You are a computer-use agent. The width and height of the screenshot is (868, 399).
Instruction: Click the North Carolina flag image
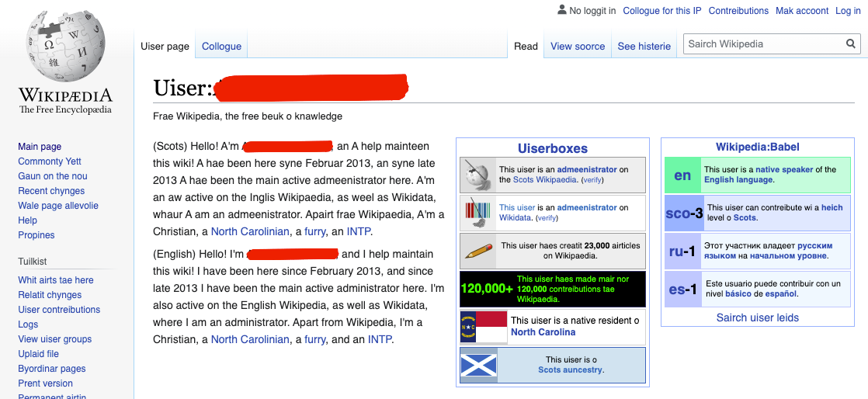pos(483,327)
